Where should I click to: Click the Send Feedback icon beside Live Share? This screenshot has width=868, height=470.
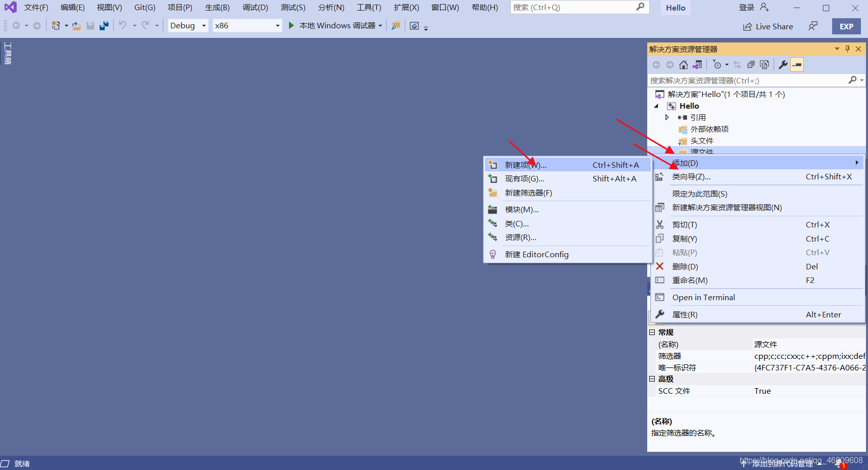(x=813, y=26)
